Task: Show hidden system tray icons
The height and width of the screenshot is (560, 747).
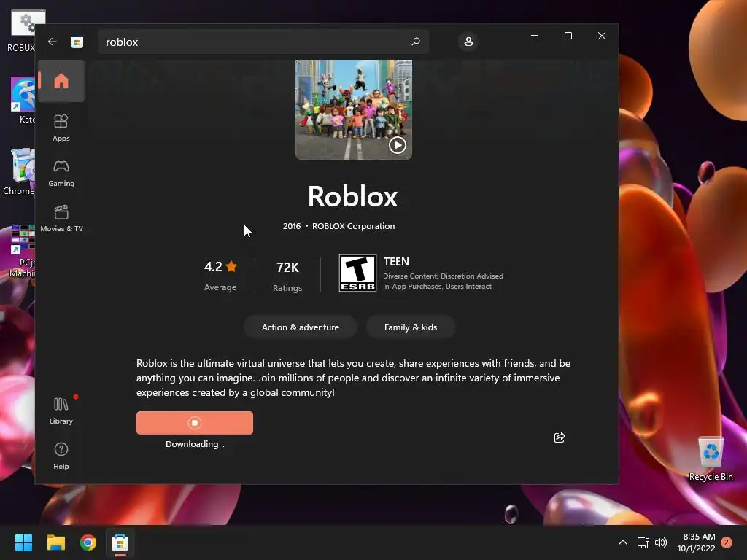Action: coord(623,542)
